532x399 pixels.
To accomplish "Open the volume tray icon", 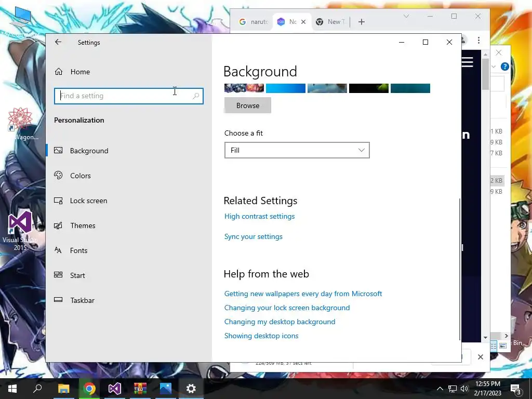I will click(x=464, y=389).
